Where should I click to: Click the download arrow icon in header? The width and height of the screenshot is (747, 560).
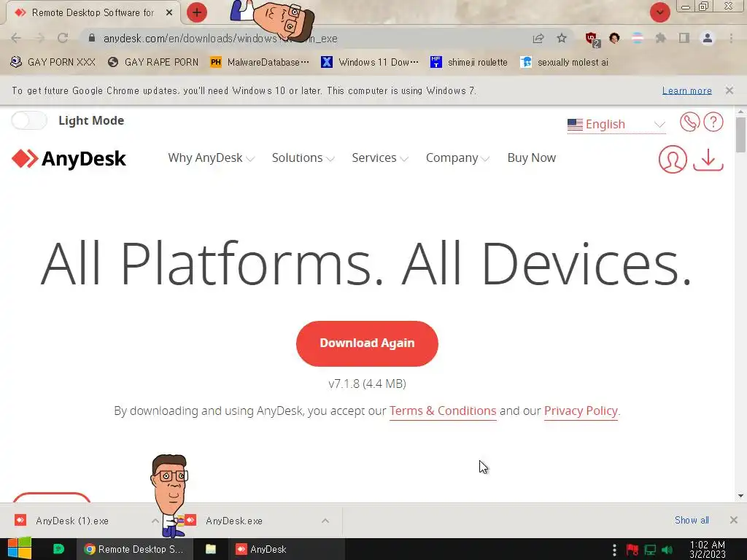(x=708, y=159)
